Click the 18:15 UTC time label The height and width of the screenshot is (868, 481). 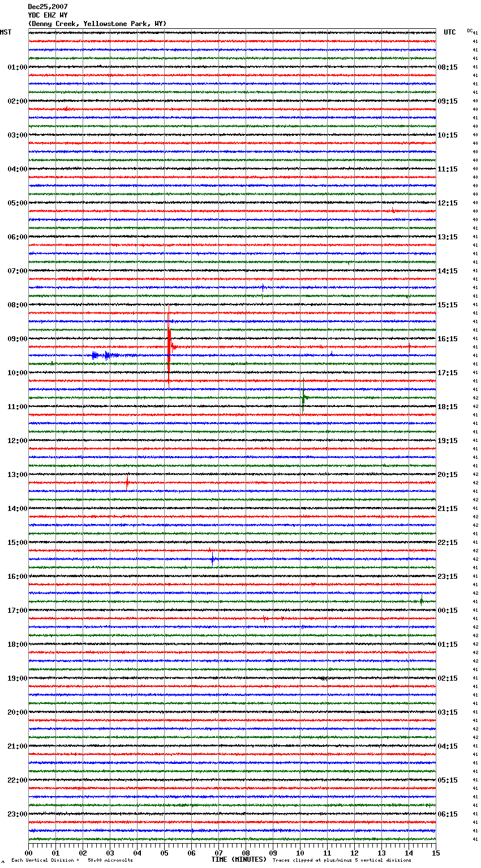pos(448,407)
